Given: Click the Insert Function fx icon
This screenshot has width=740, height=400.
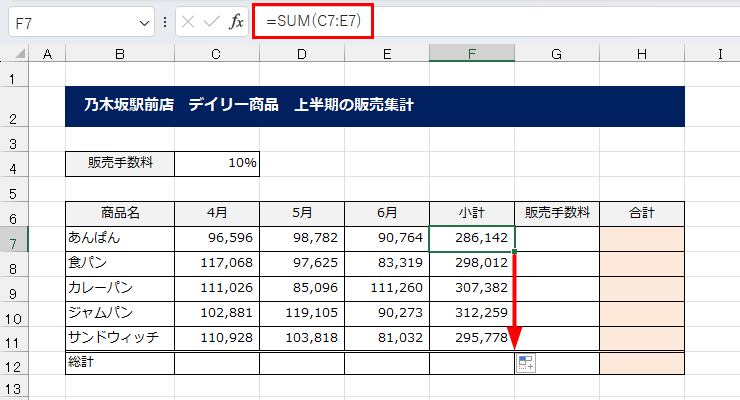Looking at the screenshot, I should pos(236,22).
